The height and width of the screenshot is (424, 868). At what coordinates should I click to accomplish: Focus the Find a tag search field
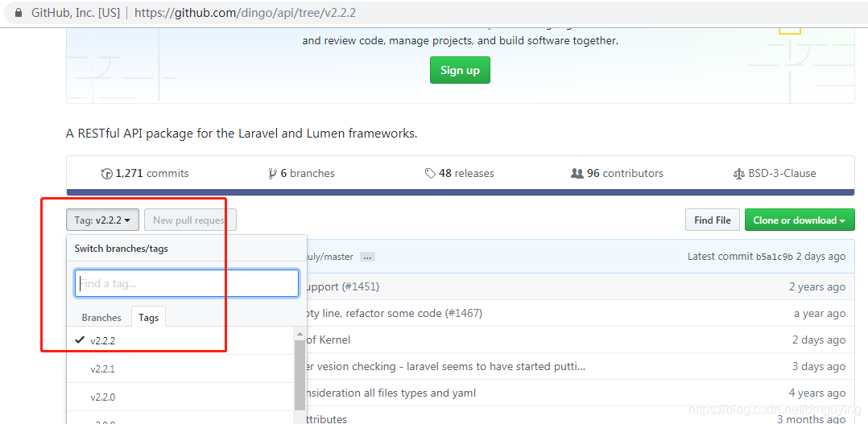[x=187, y=283]
